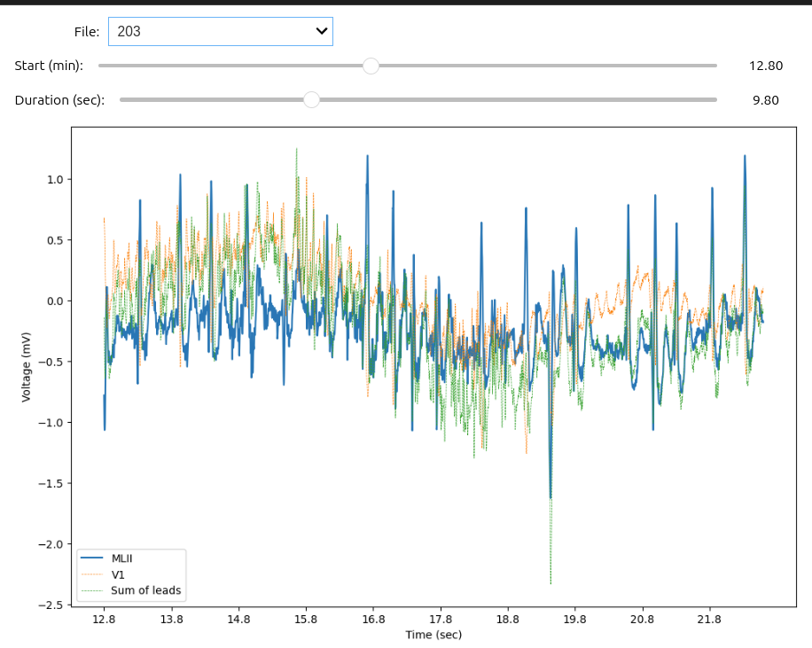Click the x-axis tick label 12.8
Screen dimensions: 812x648
(104, 620)
